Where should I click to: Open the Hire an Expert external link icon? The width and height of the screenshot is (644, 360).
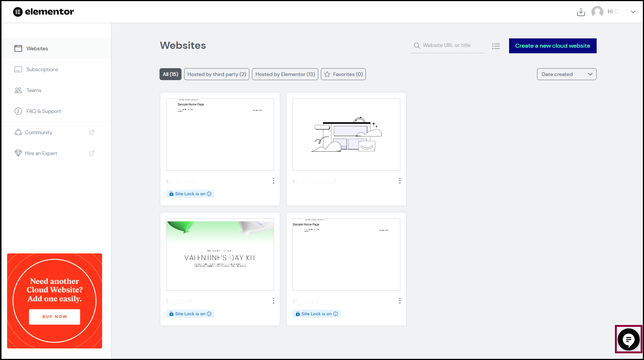92,153
